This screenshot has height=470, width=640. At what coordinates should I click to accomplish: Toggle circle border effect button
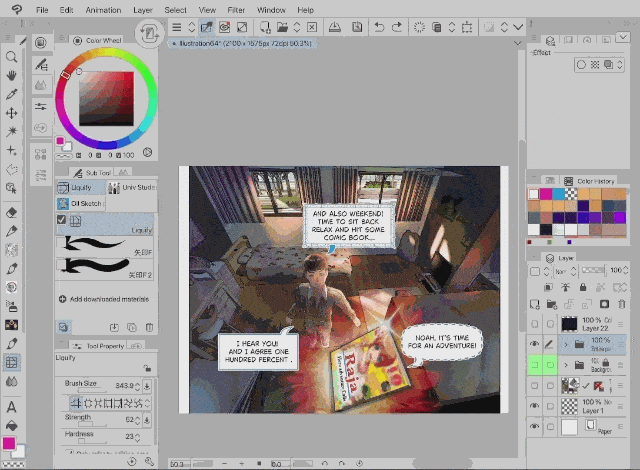pyautogui.click(x=581, y=64)
